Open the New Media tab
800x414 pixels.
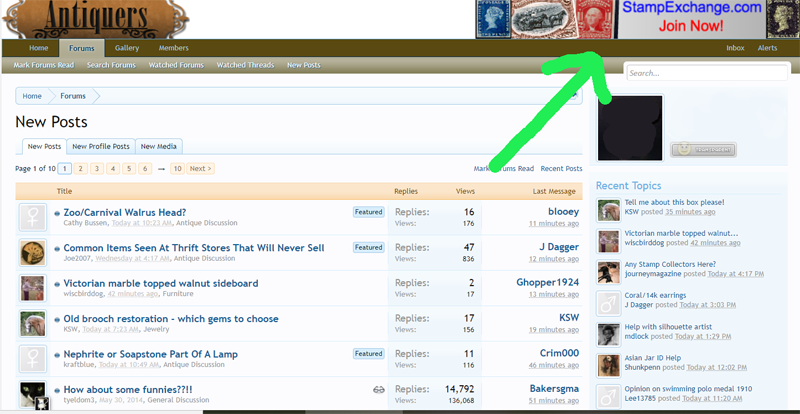tap(158, 146)
